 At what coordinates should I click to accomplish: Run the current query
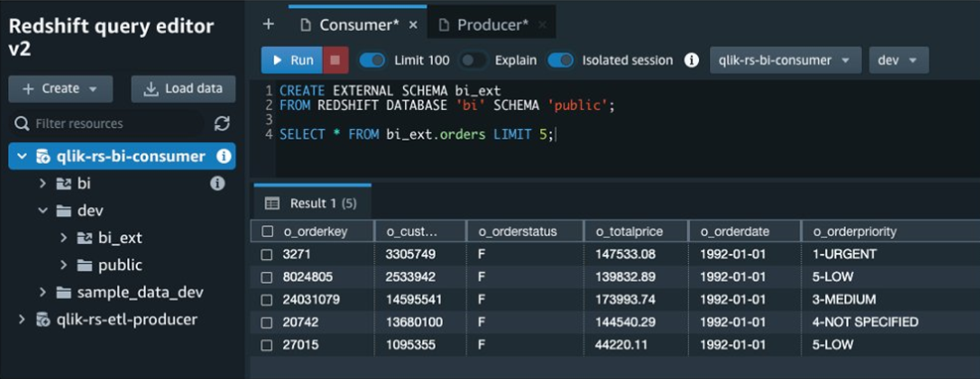click(x=292, y=60)
